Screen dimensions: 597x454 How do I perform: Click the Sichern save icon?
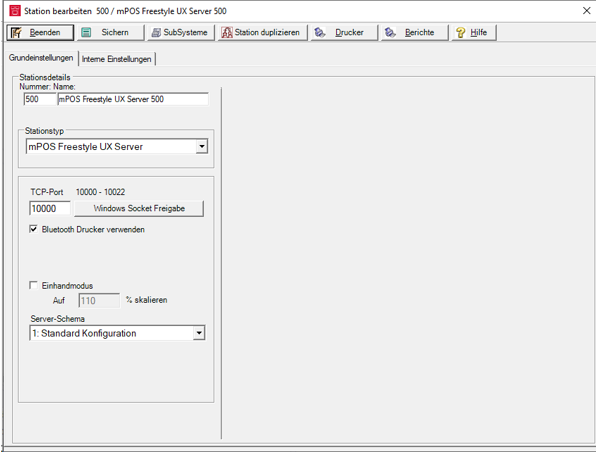click(x=86, y=33)
